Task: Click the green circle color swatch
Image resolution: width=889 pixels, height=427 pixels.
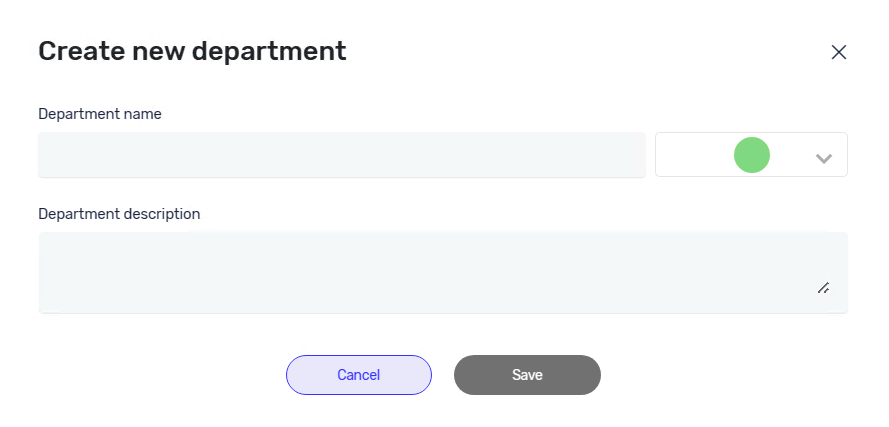Action: pyautogui.click(x=751, y=156)
